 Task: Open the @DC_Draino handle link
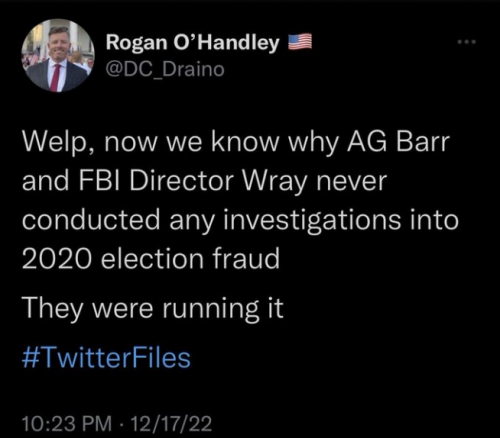(x=165, y=70)
